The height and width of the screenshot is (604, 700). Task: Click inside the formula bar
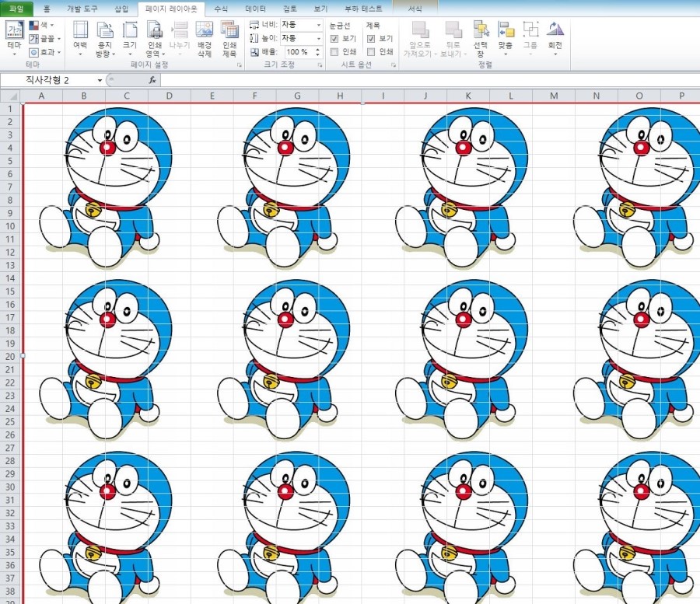point(430,80)
